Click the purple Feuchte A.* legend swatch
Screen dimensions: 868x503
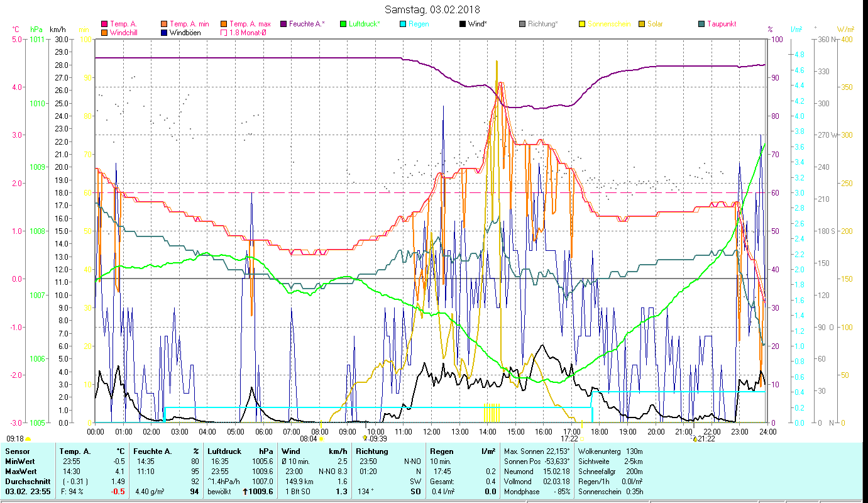click(x=283, y=25)
